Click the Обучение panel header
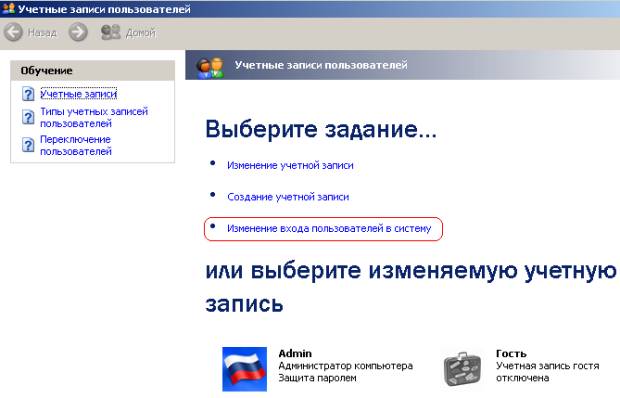 (93, 71)
